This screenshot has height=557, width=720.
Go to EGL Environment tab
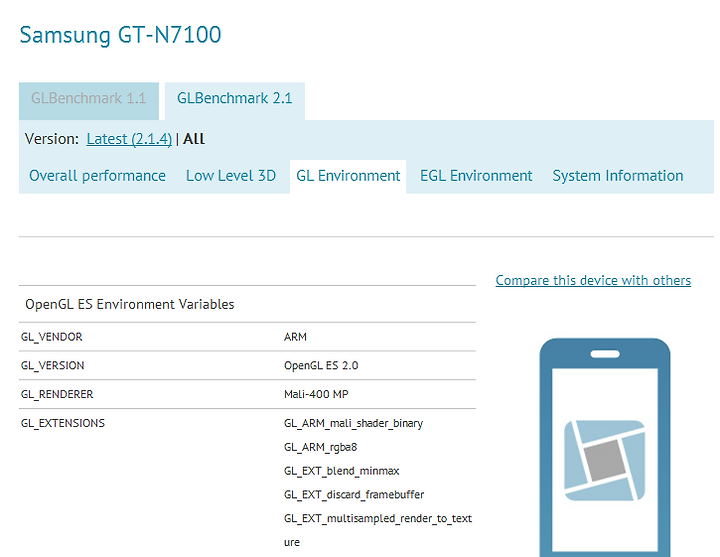[x=476, y=176]
